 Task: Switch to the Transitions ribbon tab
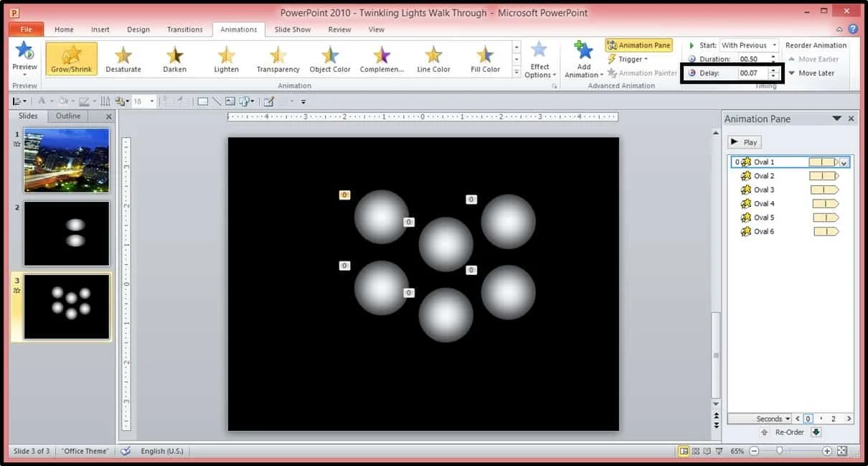click(x=185, y=29)
